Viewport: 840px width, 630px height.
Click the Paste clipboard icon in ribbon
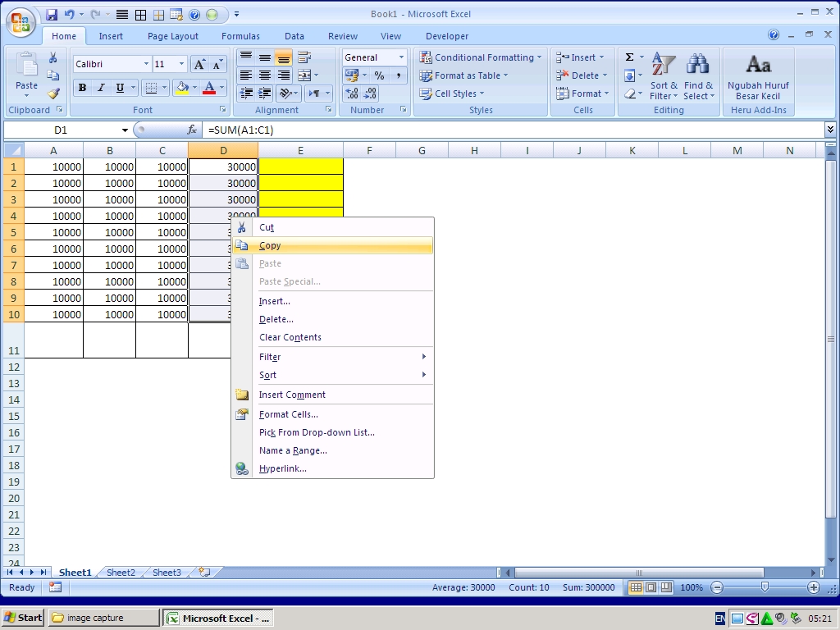[x=26, y=66]
